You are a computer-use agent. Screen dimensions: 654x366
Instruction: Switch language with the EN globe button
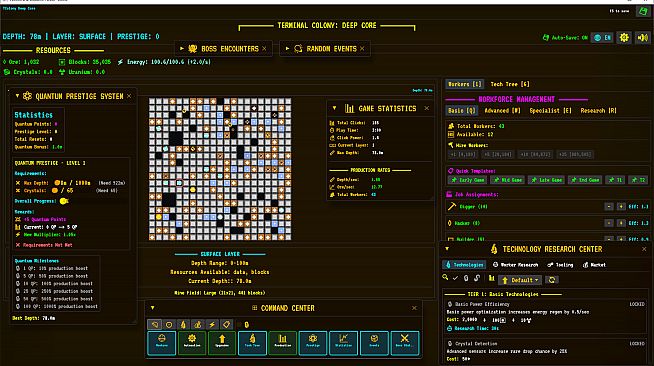(602, 38)
